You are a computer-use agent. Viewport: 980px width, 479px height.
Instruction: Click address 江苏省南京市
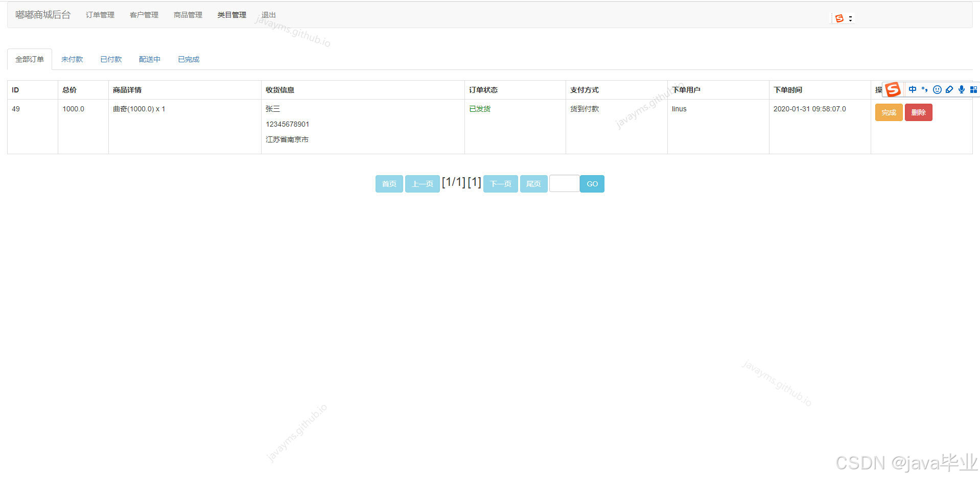287,139
